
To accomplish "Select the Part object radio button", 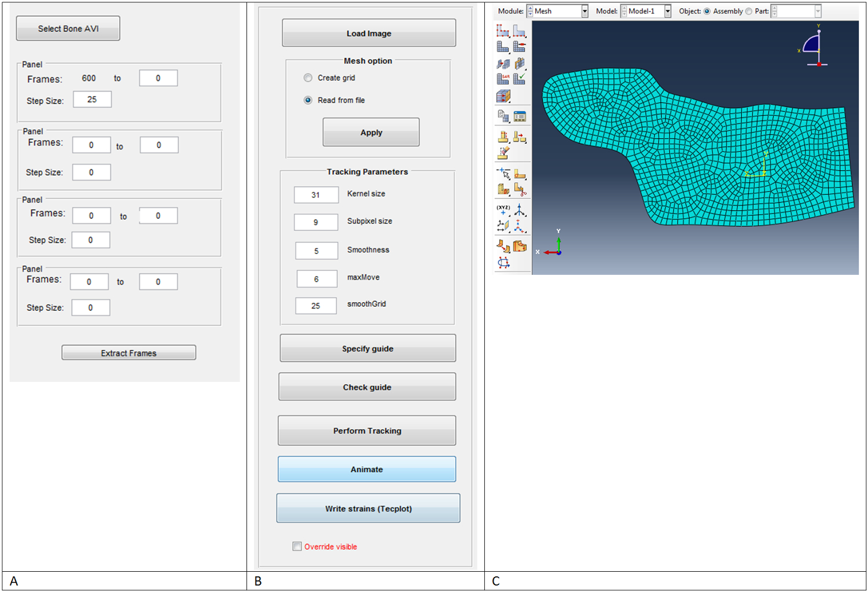I will pyautogui.click(x=749, y=12).
